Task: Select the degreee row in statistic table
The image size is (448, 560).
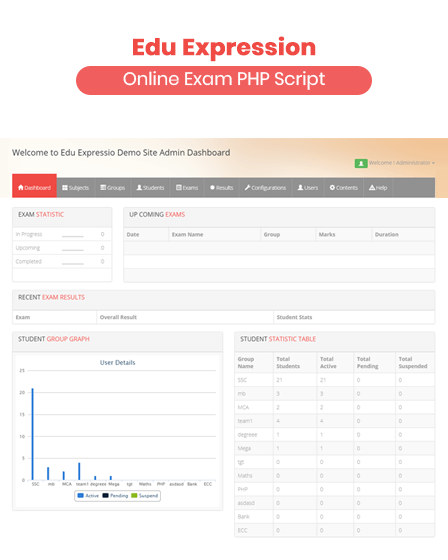Action: click(x=335, y=435)
